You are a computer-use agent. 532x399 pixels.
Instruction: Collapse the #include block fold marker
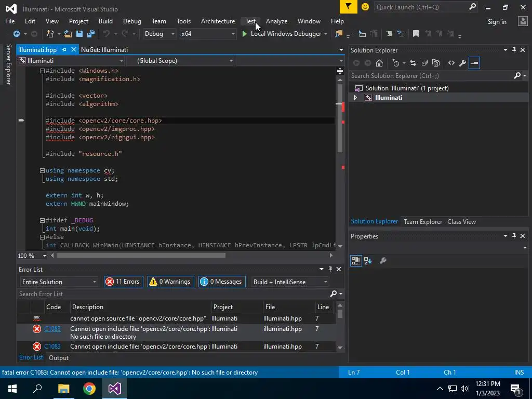pos(42,71)
